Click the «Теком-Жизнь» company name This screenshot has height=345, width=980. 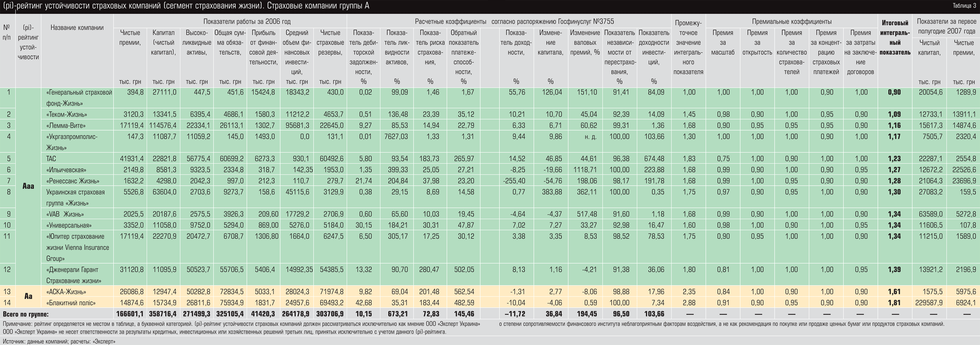[x=67, y=115]
